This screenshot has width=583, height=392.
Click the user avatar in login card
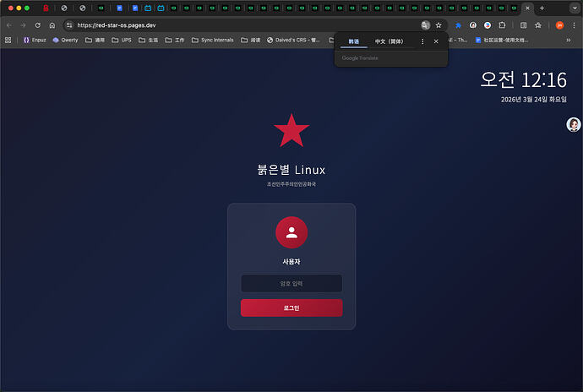coord(291,232)
